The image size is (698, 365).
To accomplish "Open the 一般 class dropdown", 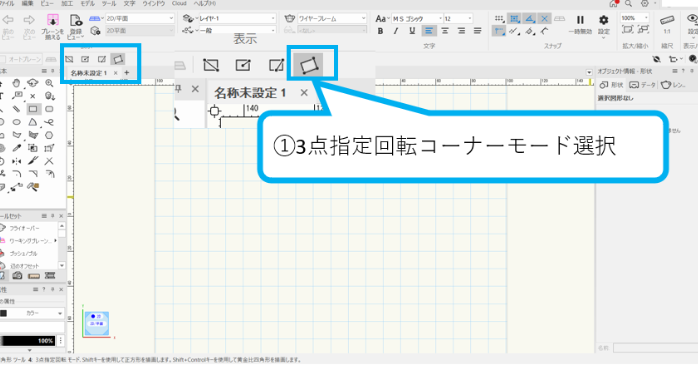I will pos(237,30).
